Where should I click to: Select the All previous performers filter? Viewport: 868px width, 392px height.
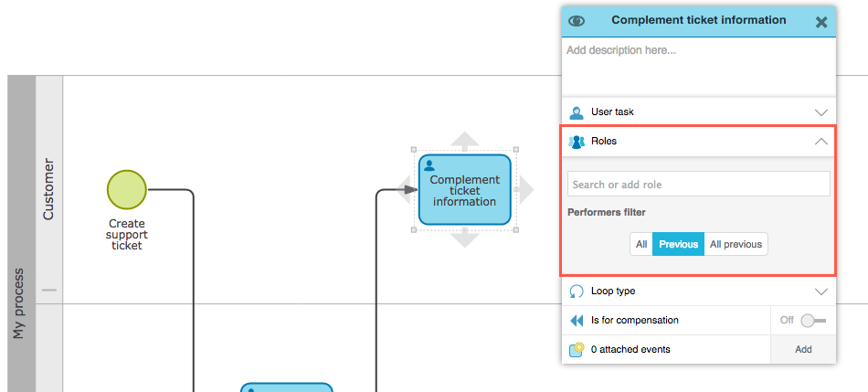736,244
